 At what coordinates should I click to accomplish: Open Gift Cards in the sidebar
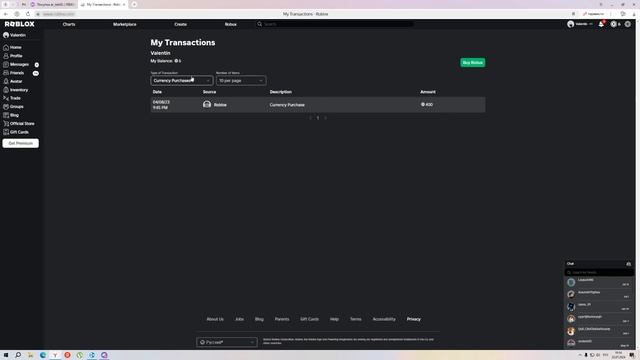click(16, 132)
